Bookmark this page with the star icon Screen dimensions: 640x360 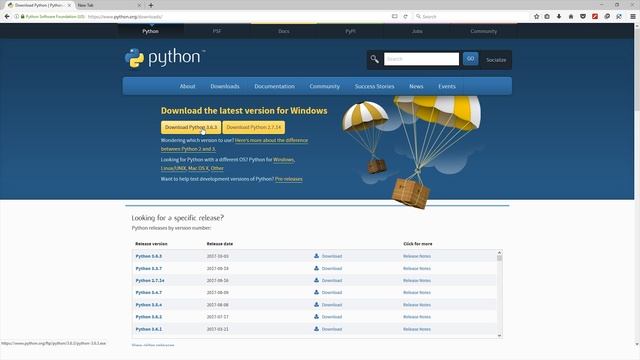point(536,16)
